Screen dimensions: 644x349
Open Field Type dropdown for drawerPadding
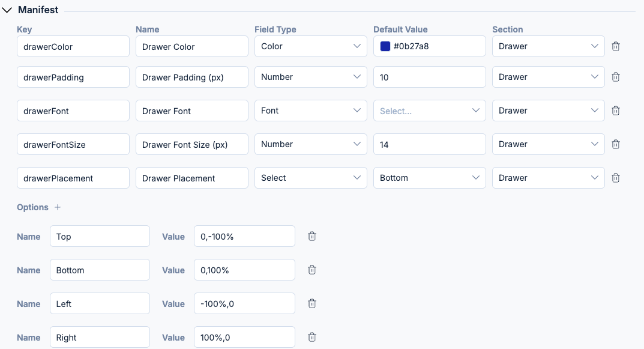pyautogui.click(x=311, y=77)
